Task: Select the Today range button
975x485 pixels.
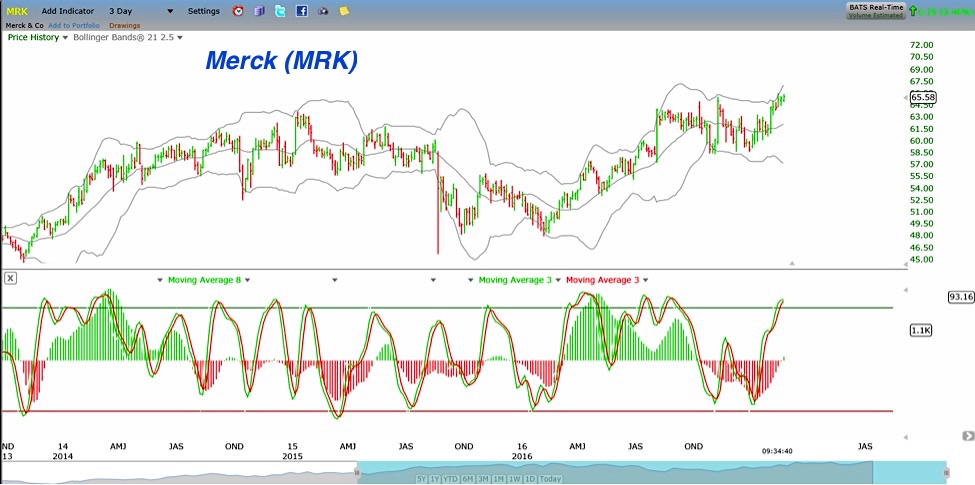Action: tap(550, 479)
